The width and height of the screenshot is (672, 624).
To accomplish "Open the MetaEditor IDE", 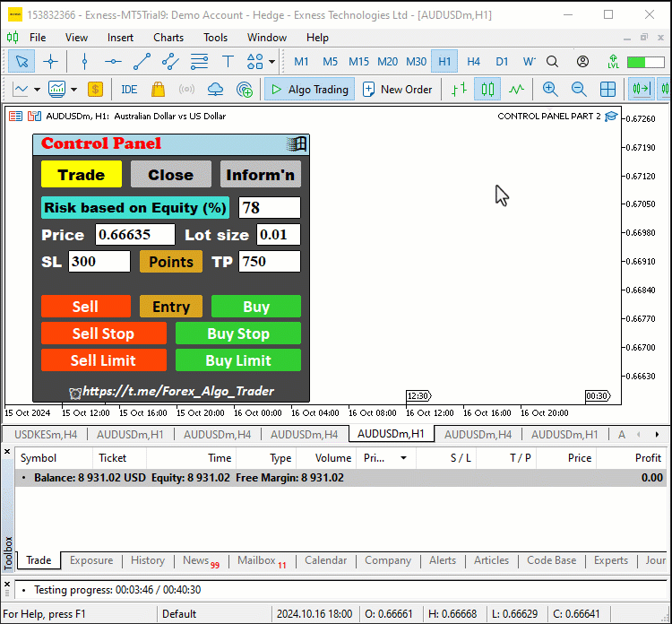I will tap(129, 90).
